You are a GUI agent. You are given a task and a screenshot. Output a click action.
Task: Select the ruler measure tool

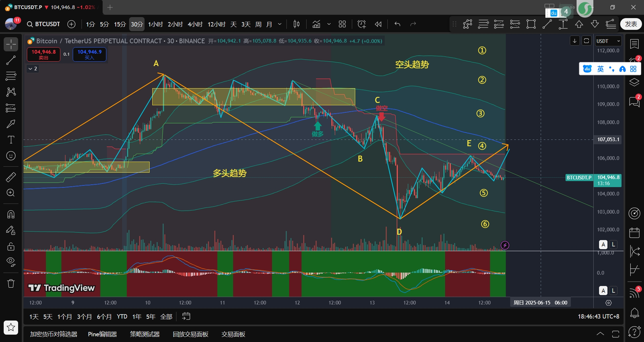coord(11,177)
